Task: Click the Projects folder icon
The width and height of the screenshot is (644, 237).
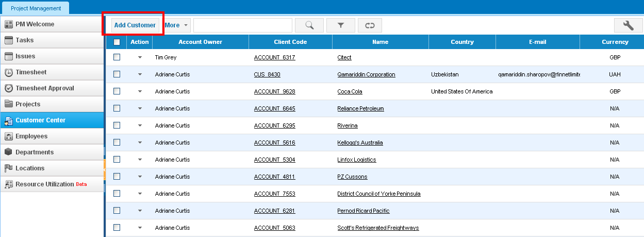Action: coord(8,104)
